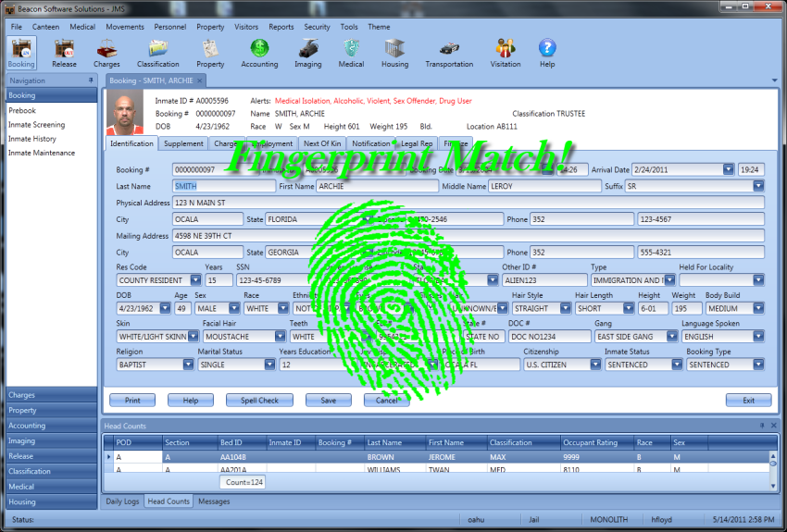Open the Booking toolbar icon
The height and width of the screenshot is (532, 787).
(20, 52)
